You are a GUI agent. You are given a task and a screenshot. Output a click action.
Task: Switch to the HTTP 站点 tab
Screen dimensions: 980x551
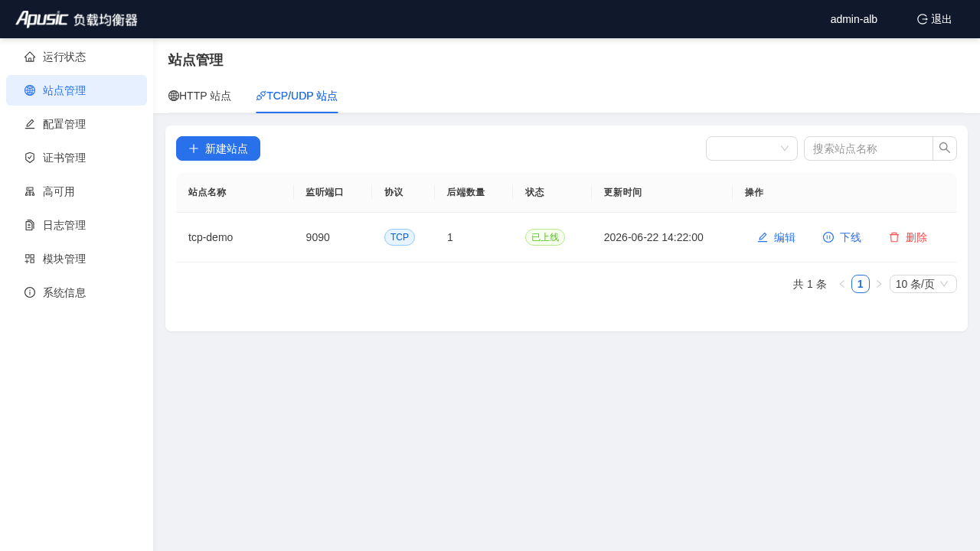(200, 96)
